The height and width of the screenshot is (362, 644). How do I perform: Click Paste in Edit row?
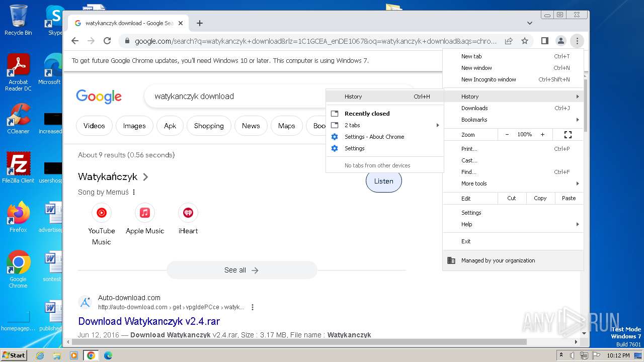(569, 198)
